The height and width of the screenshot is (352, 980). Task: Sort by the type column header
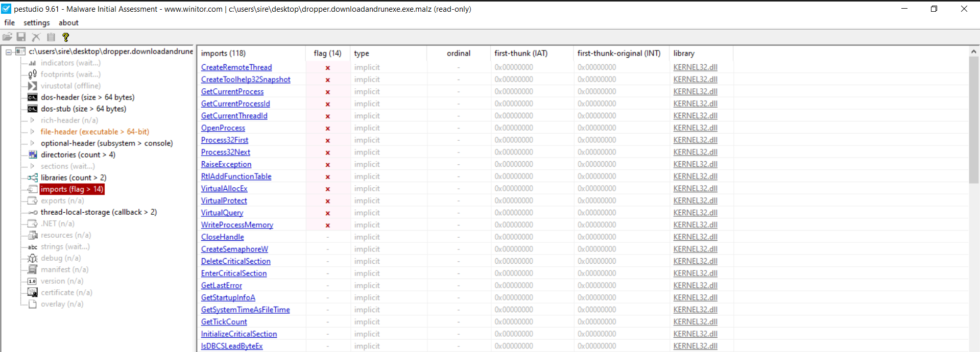coord(388,53)
